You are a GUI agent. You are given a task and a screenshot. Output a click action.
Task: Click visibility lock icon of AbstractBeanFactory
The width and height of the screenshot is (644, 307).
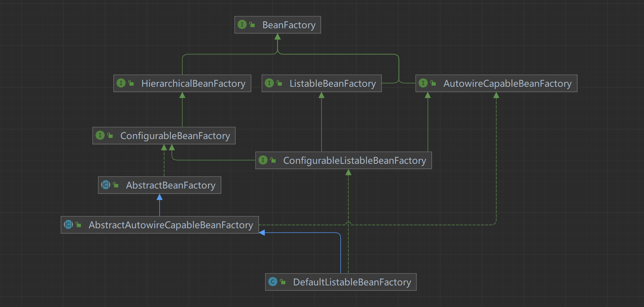116,185
